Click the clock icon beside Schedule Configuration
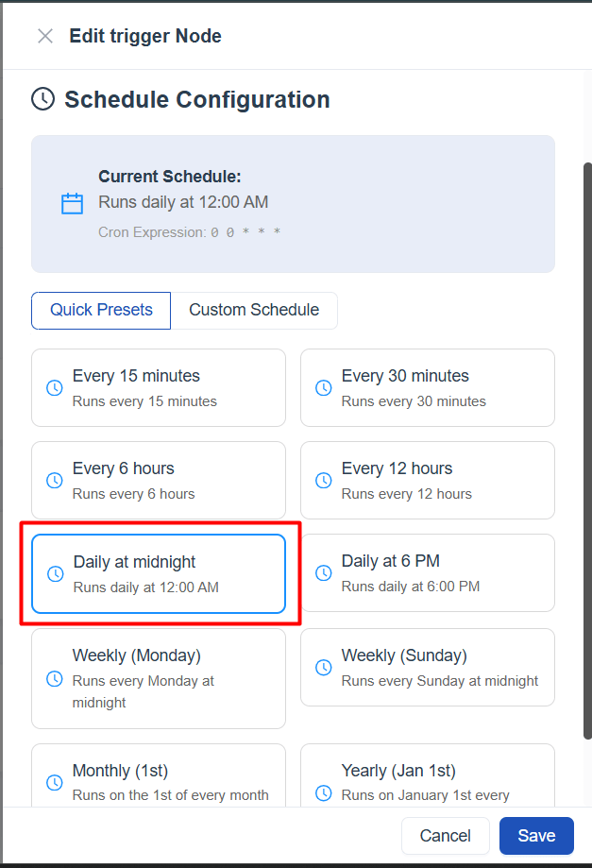The width and height of the screenshot is (592, 868). (42, 98)
